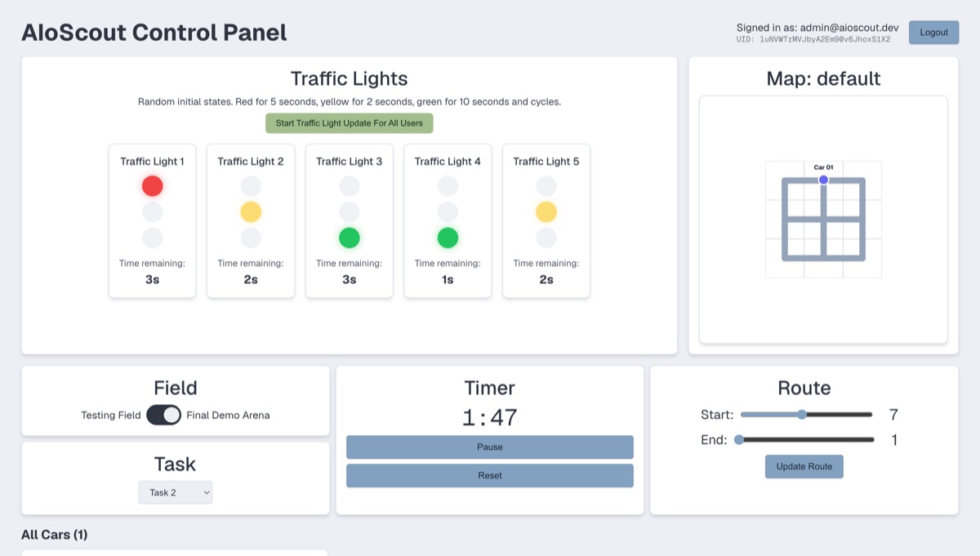Pause the timer
Screen dimensions: 980x556
pyautogui.click(x=490, y=447)
